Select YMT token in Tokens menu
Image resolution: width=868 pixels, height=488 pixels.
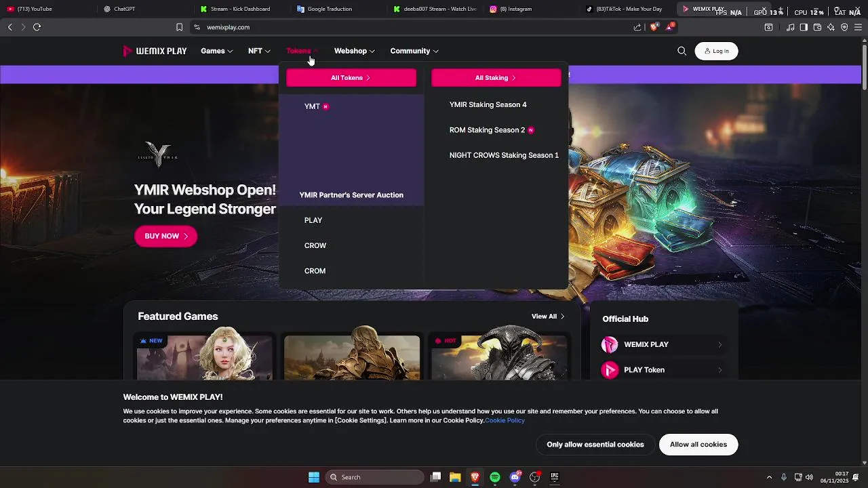click(x=312, y=106)
